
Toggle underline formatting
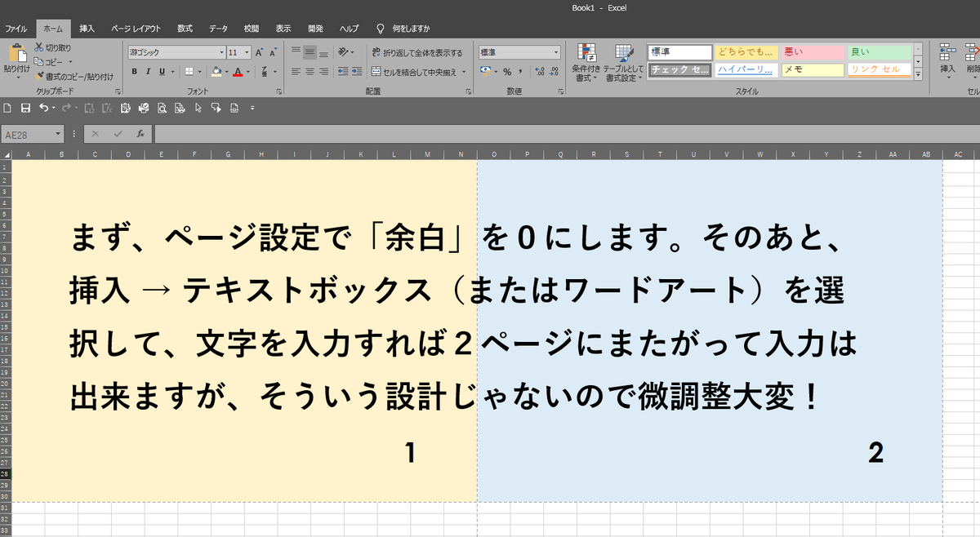(161, 71)
